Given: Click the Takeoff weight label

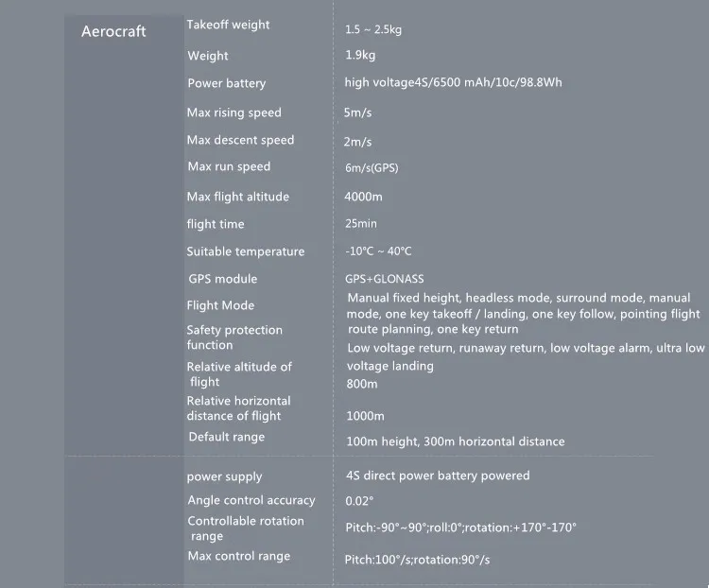Looking at the screenshot, I should pyautogui.click(x=228, y=25).
